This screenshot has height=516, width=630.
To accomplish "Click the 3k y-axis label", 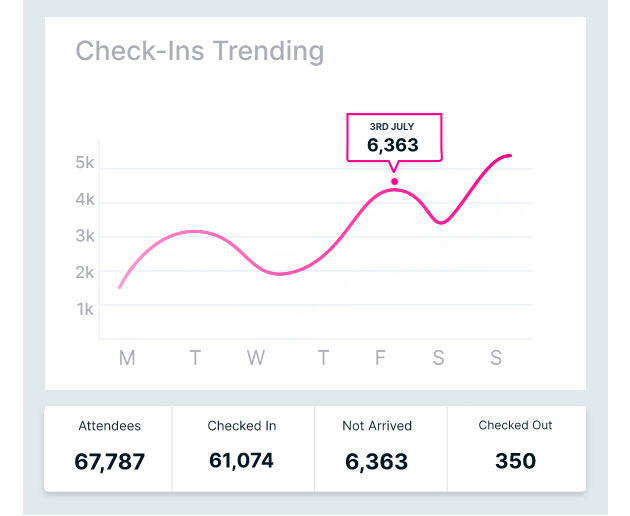I will 85,236.
